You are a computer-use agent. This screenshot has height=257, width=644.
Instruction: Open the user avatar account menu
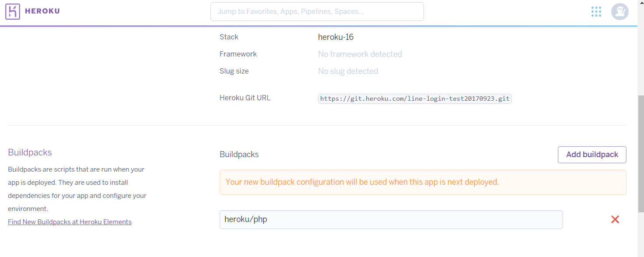[x=620, y=11]
